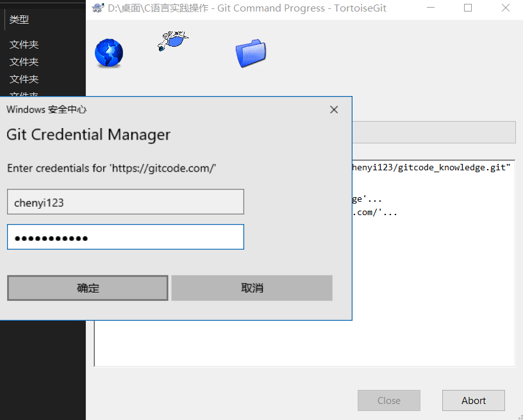Click the progress bar in TortoiseGit
This screenshot has height=420, width=523.
click(x=434, y=133)
